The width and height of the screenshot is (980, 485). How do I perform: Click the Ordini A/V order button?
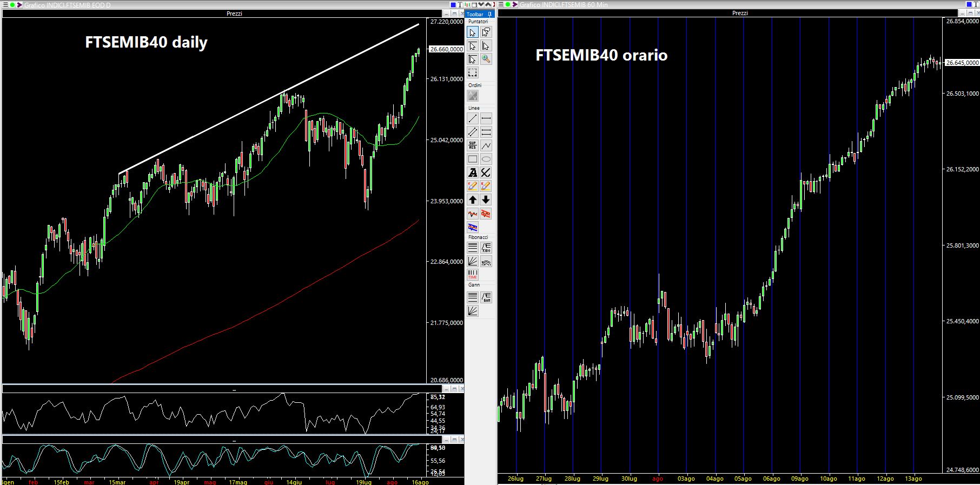pyautogui.click(x=473, y=96)
